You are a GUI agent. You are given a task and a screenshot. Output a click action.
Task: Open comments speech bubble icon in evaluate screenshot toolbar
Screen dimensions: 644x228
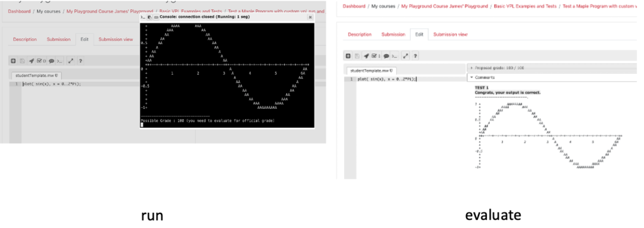387,56
